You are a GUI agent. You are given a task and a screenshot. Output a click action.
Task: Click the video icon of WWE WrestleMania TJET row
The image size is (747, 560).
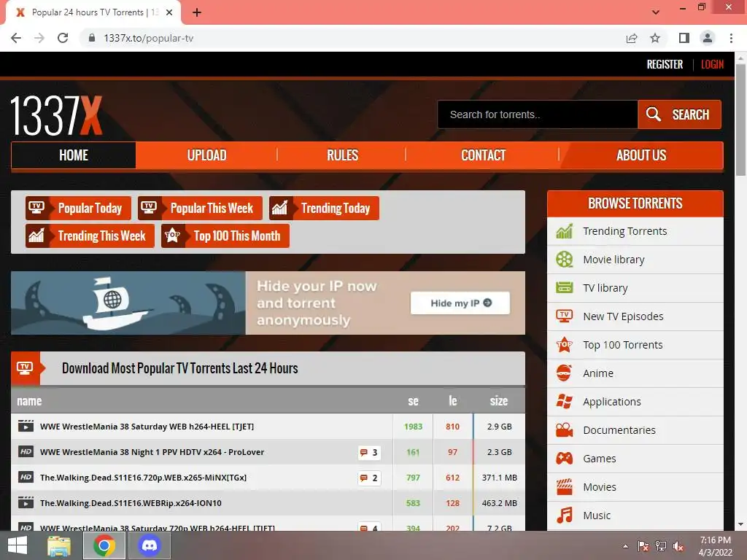pyautogui.click(x=26, y=426)
